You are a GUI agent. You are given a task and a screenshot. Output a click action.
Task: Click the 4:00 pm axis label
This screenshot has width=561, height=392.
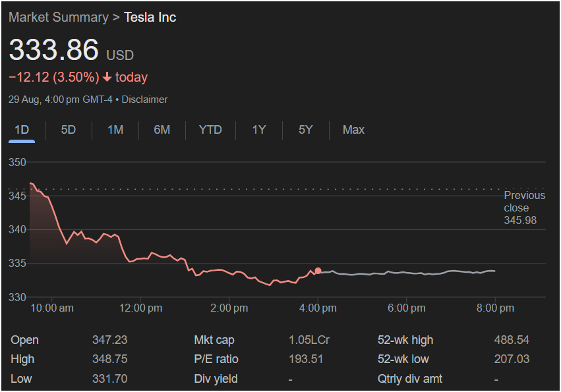pos(318,308)
